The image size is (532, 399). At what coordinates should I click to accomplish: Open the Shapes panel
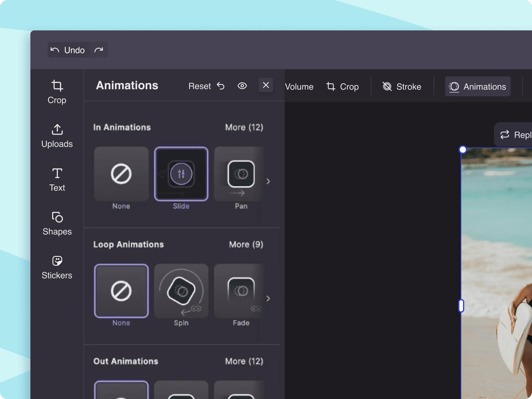pos(57,223)
